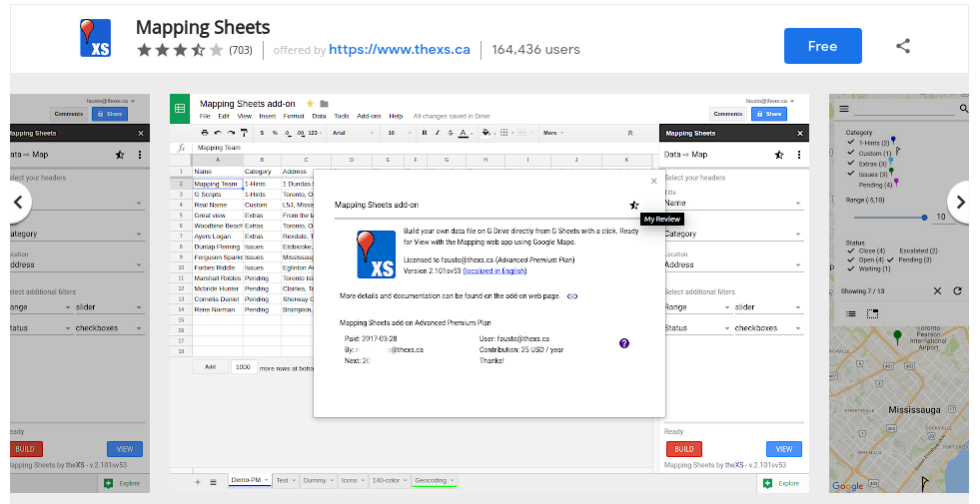
Task: Click the Share button in the Sheets header
Action: (x=769, y=114)
